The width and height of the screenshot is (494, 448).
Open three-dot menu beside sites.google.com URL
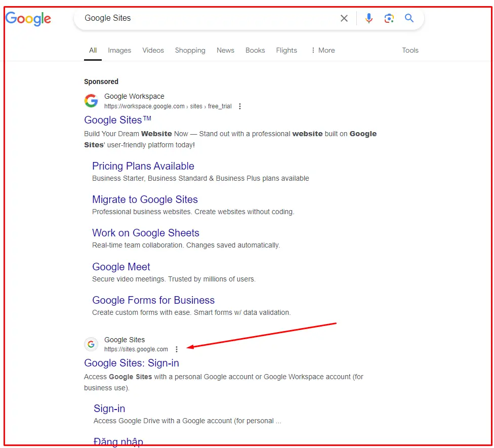(177, 349)
